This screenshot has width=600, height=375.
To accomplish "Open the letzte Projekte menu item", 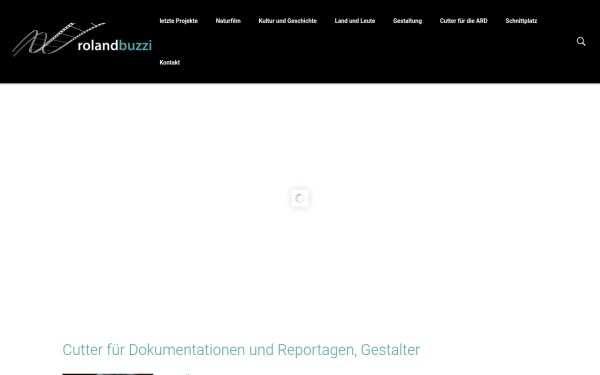I will coord(178,21).
